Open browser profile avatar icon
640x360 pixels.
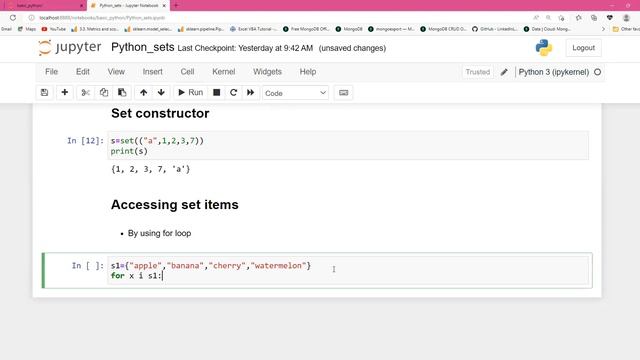(626, 18)
